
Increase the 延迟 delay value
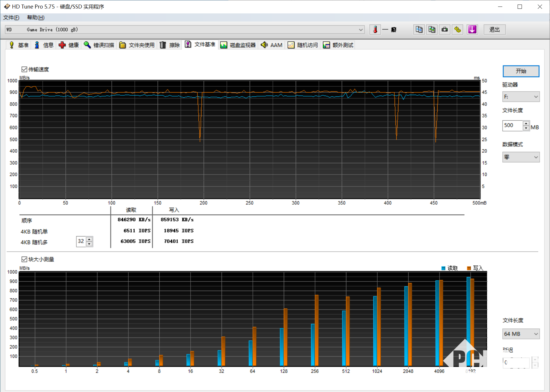point(535,360)
